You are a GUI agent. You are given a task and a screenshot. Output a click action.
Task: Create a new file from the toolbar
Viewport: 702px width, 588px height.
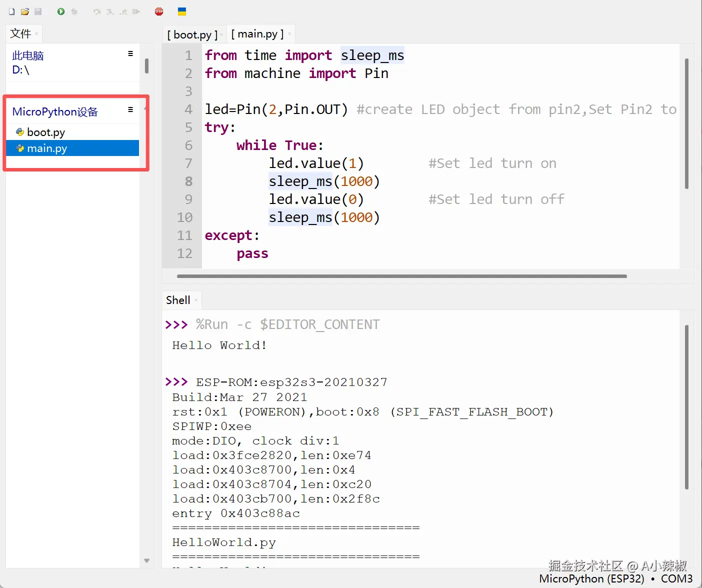(x=12, y=11)
